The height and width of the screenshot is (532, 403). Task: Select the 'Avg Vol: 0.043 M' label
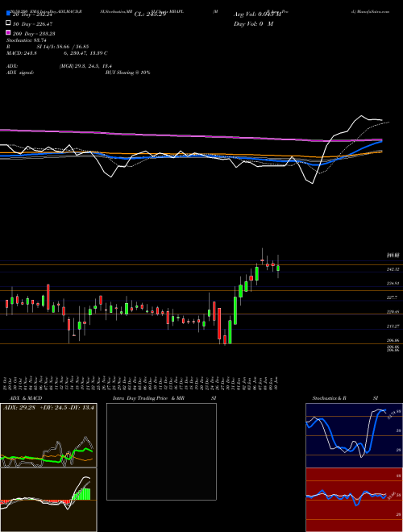[257, 15]
